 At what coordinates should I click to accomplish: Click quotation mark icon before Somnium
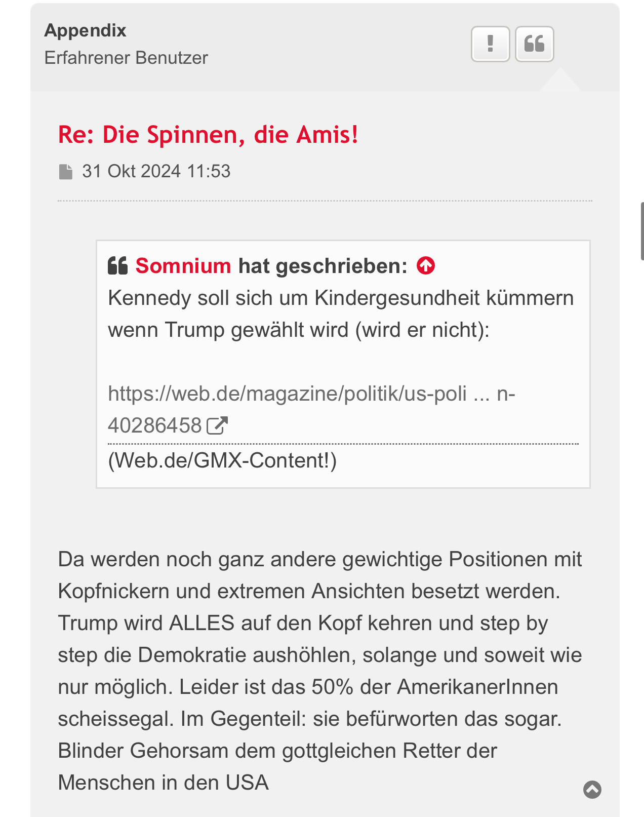click(118, 265)
